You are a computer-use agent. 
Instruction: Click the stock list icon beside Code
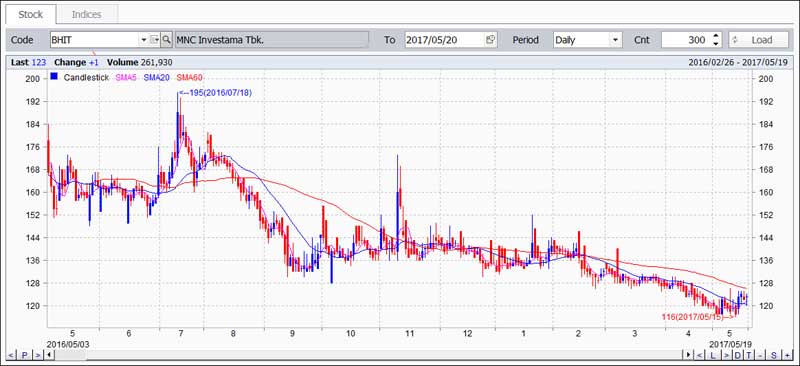click(x=155, y=39)
